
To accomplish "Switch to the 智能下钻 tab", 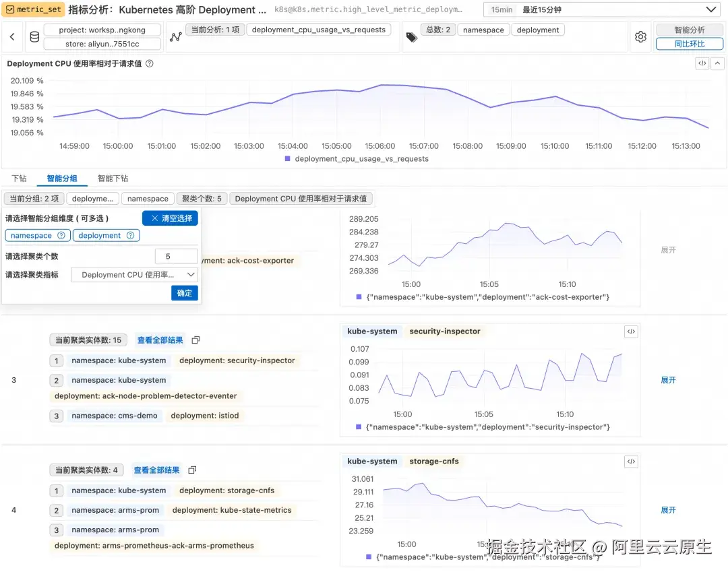I will pos(111,178).
